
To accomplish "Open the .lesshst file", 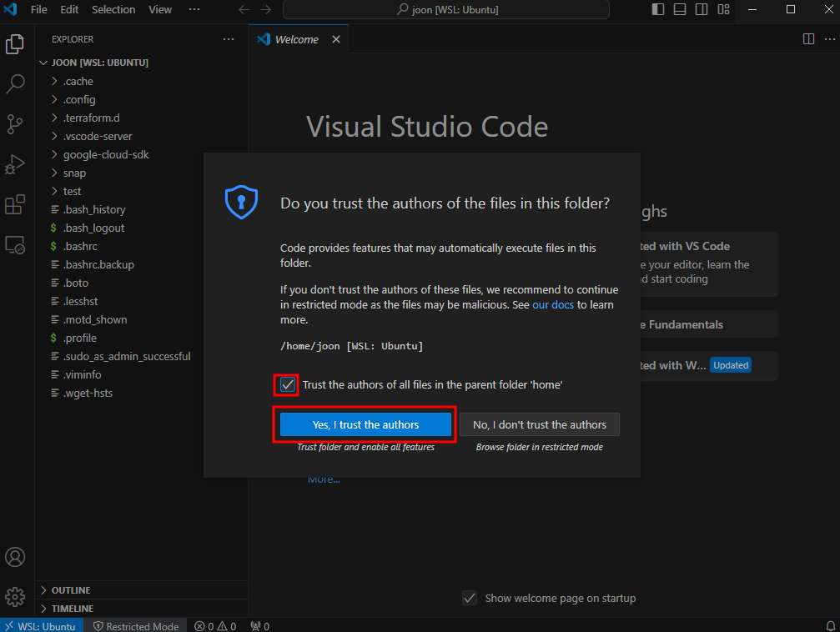I will click(x=142, y=302).
